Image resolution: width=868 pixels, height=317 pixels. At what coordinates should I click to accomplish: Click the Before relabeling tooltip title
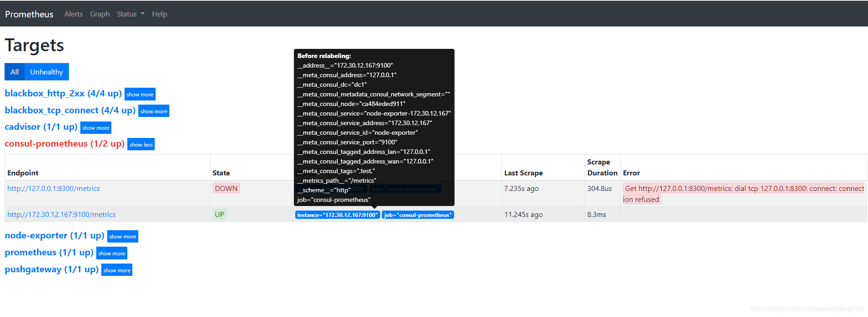coord(324,56)
